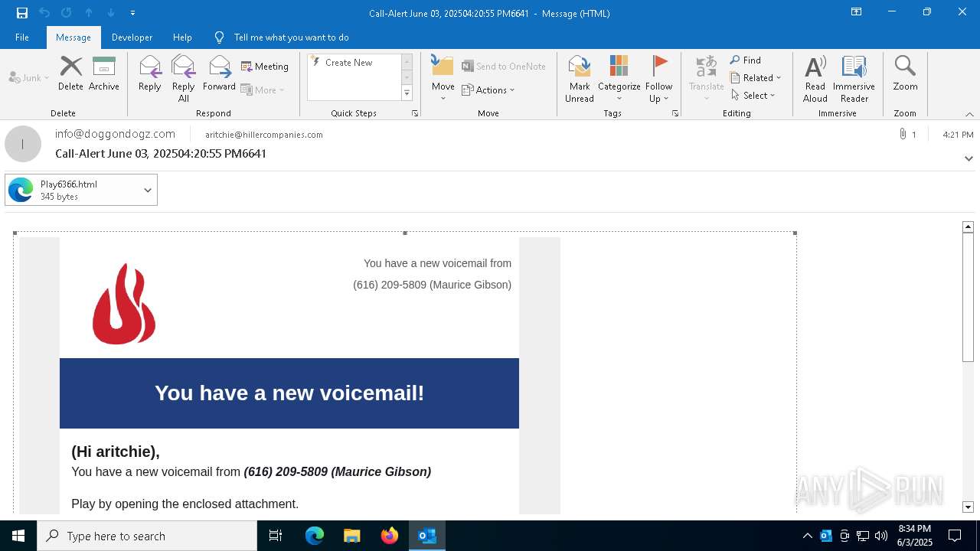
Task: Open the Select dropdown
Action: pos(753,96)
